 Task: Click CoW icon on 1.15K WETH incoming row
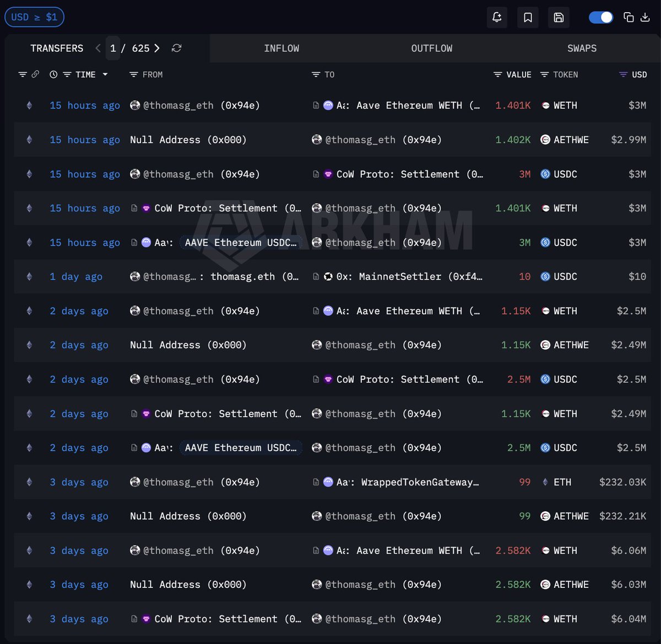[x=146, y=413]
